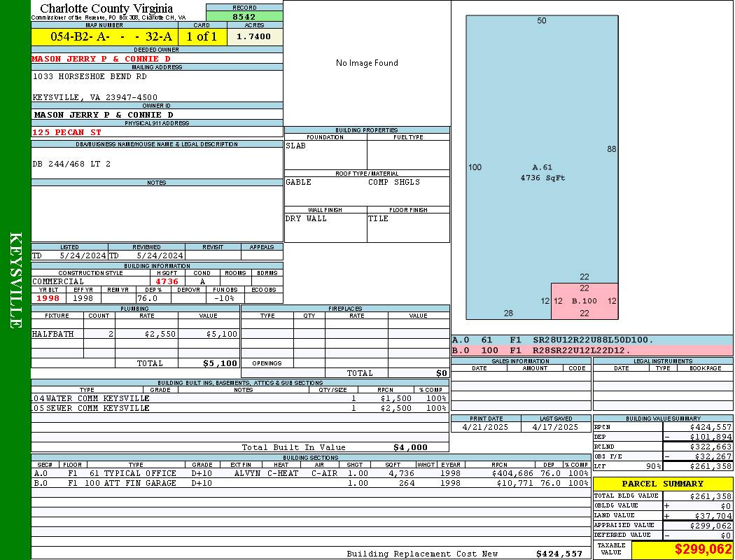Select the HALFBATH plumbing fixture row
The width and height of the screenshot is (735, 560).
pos(135,334)
